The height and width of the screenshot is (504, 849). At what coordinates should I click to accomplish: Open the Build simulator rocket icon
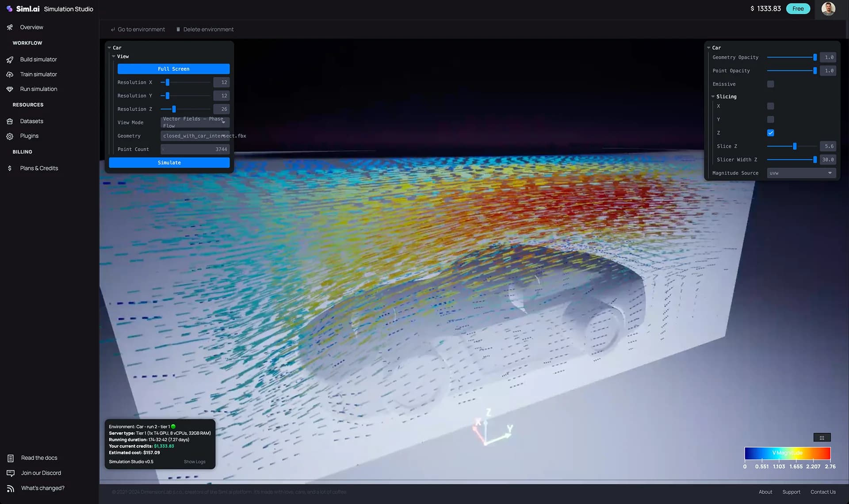pyautogui.click(x=10, y=59)
